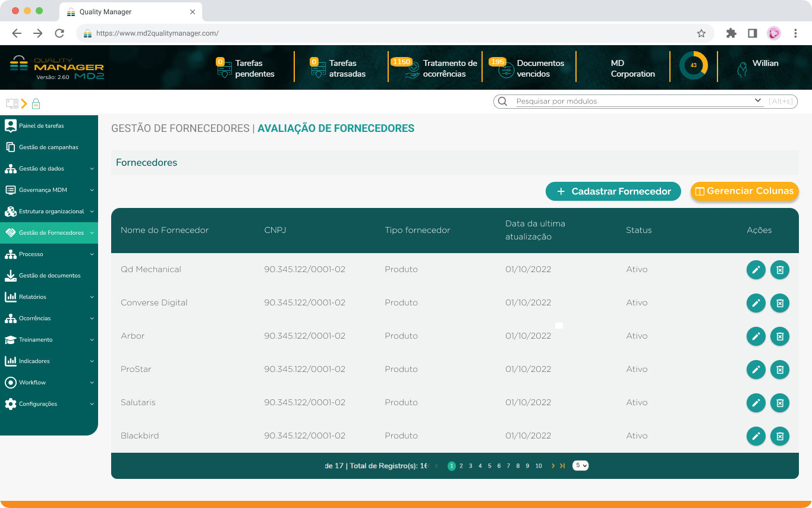Open Gerenciar Colunas
Image resolution: width=812 pixels, height=508 pixels.
[744, 191]
